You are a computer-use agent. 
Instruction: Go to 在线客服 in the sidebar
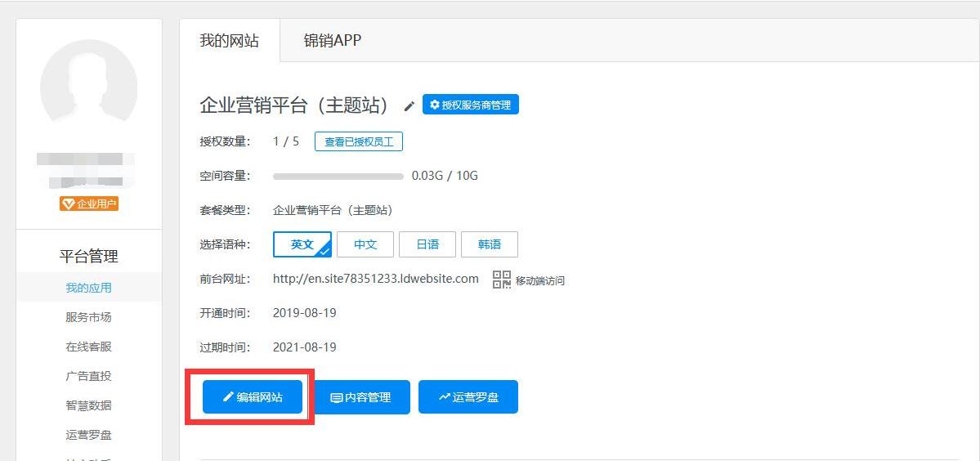89,347
